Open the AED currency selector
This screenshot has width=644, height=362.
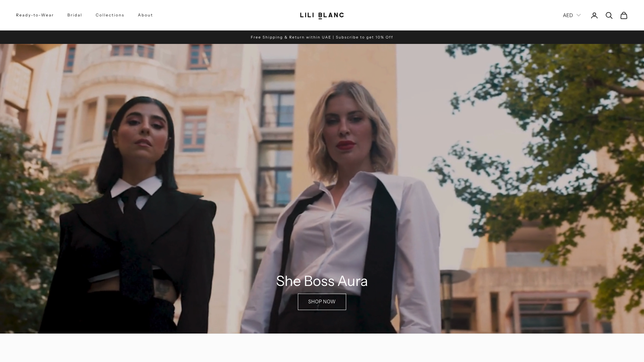[572, 15]
